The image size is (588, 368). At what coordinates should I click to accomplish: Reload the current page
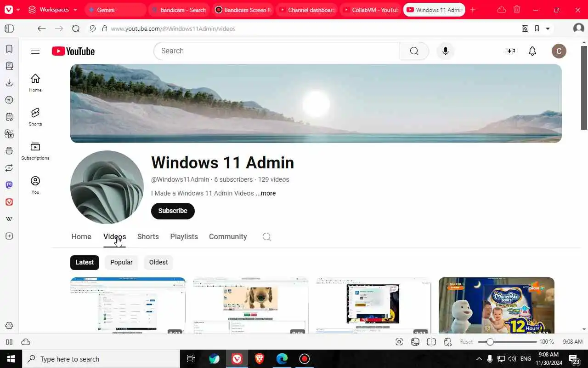click(x=76, y=29)
